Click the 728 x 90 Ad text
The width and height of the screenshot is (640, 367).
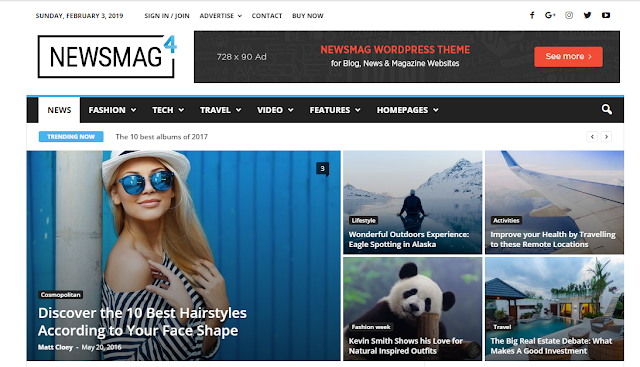pos(241,57)
